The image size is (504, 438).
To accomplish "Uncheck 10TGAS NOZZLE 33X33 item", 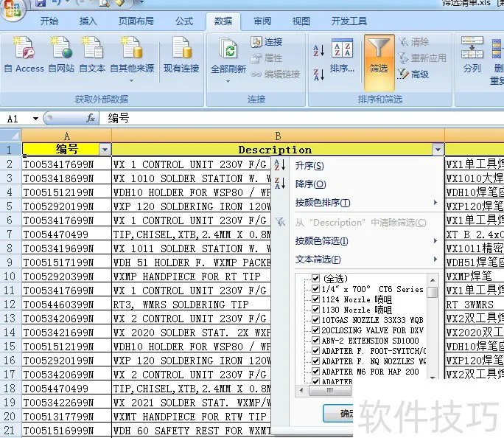I will click(x=315, y=320).
